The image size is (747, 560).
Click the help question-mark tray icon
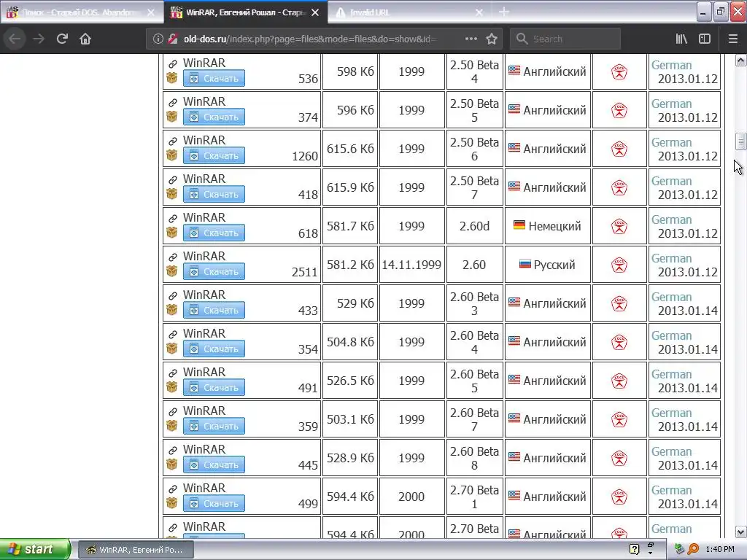(x=634, y=549)
